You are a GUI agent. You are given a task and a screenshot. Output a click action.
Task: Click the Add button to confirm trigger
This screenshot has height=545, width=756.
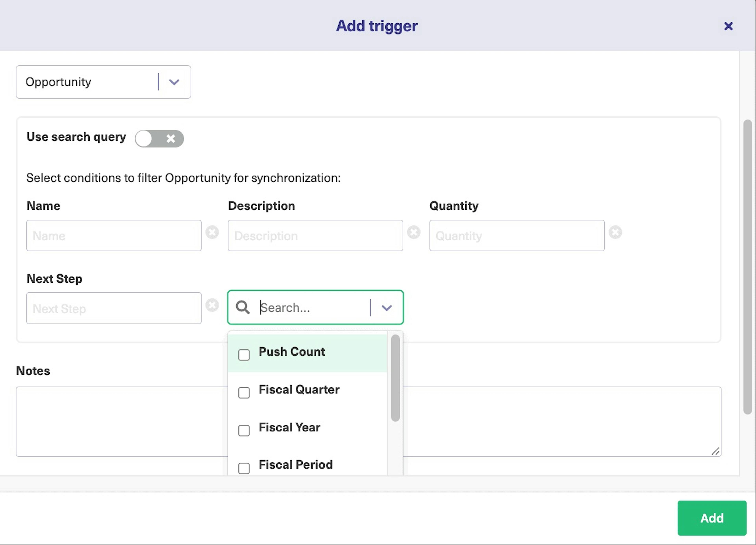pyautogui.click(x=712, y=518)
